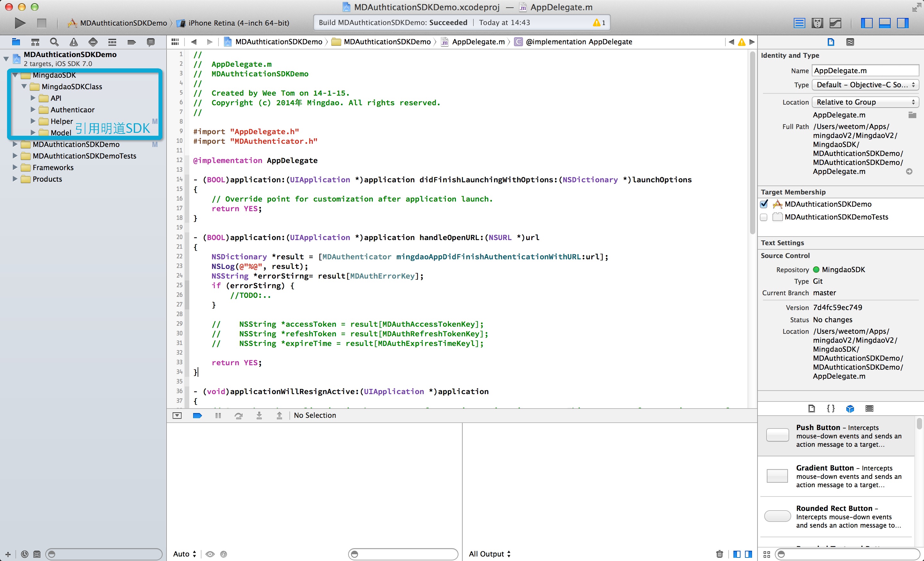Check MDAuthticationSDKDemoTests target membership
Screen dimensions: 924x561
pos(764,217)
